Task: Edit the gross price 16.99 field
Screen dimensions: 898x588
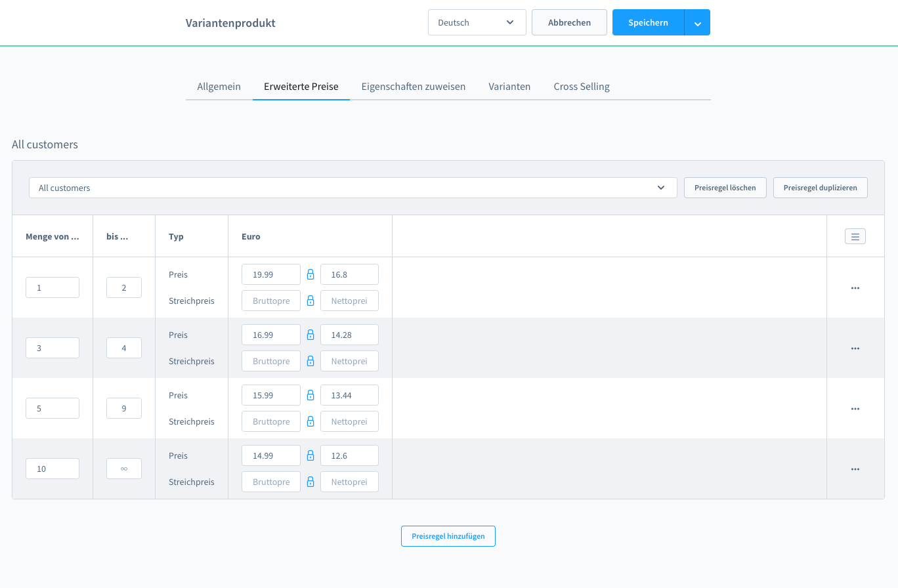Action: 271,335
